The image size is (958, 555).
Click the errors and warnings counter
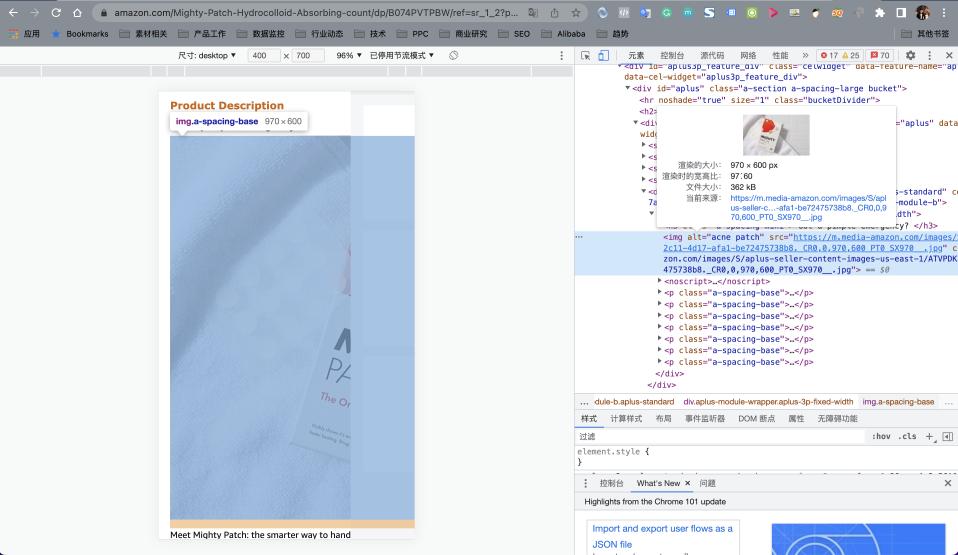click(x=840, y=55)
